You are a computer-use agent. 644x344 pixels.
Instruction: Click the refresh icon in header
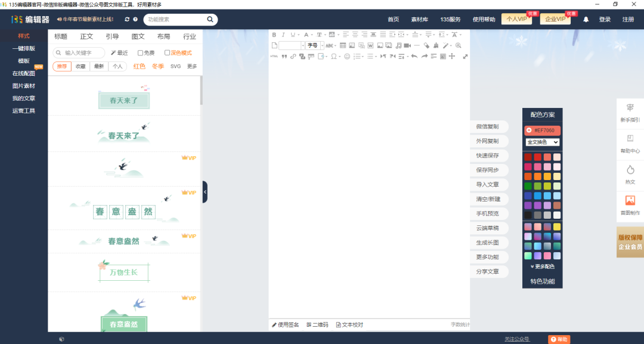coord(127,19)
